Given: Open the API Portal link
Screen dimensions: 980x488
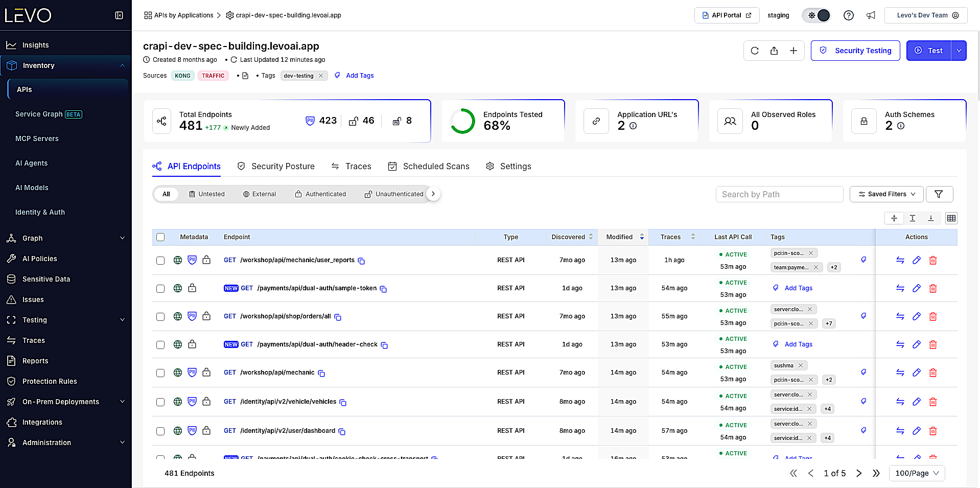Looking at the screenshot, I should click(727, 15).
